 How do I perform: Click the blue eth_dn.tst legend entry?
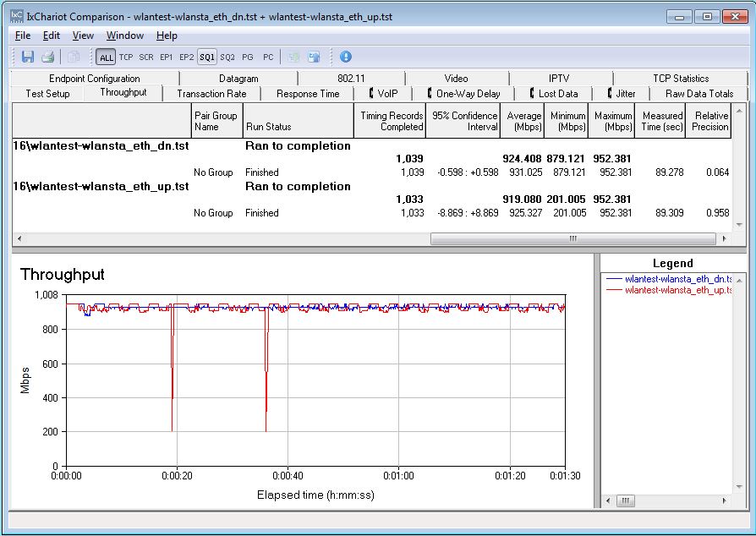pyautogui.click(x=669, y=279)
